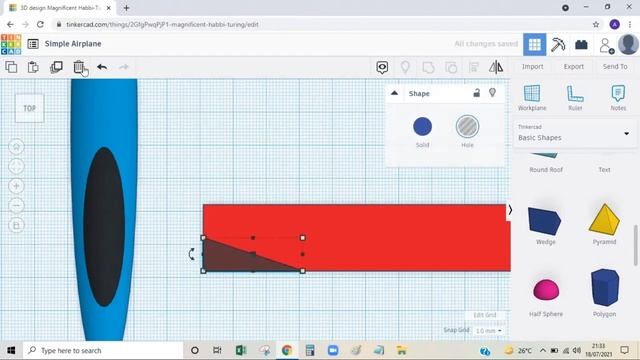The height and width of the screenshot is (360, 640).
Task: Click the Redo arrow icon
Action: (124, 67)
